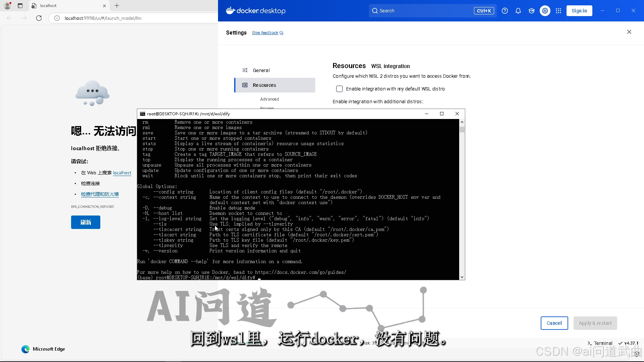Open new browser tab plus icon

(117, 6)
